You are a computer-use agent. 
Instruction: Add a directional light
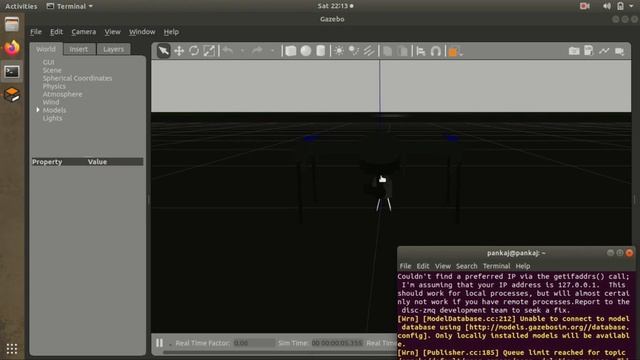[x=369, y=51]
